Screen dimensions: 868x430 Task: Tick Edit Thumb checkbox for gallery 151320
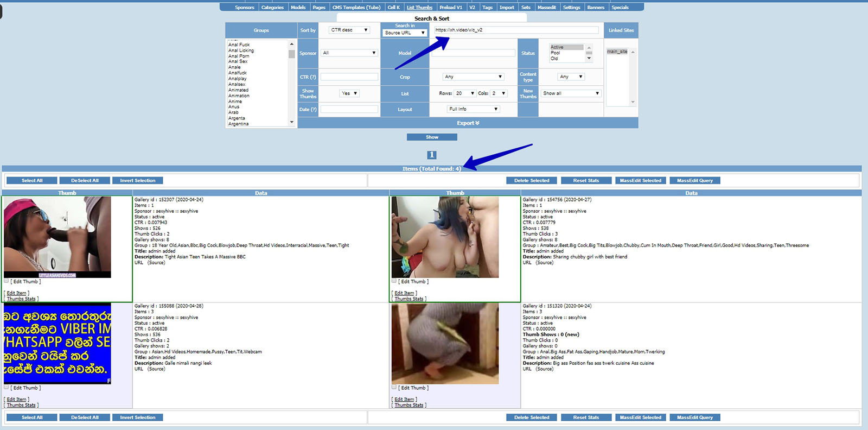coord(394,388)
